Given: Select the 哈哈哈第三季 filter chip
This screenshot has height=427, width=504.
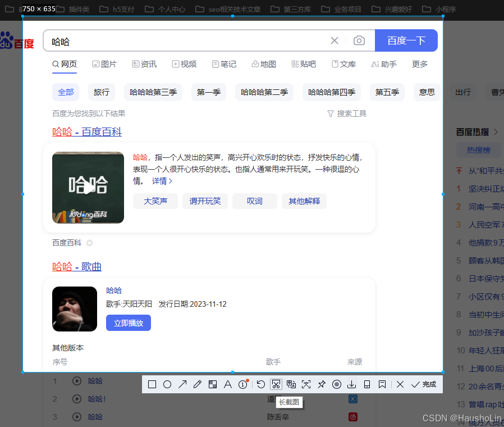Looking at the screenshot, I should [153, 92].
